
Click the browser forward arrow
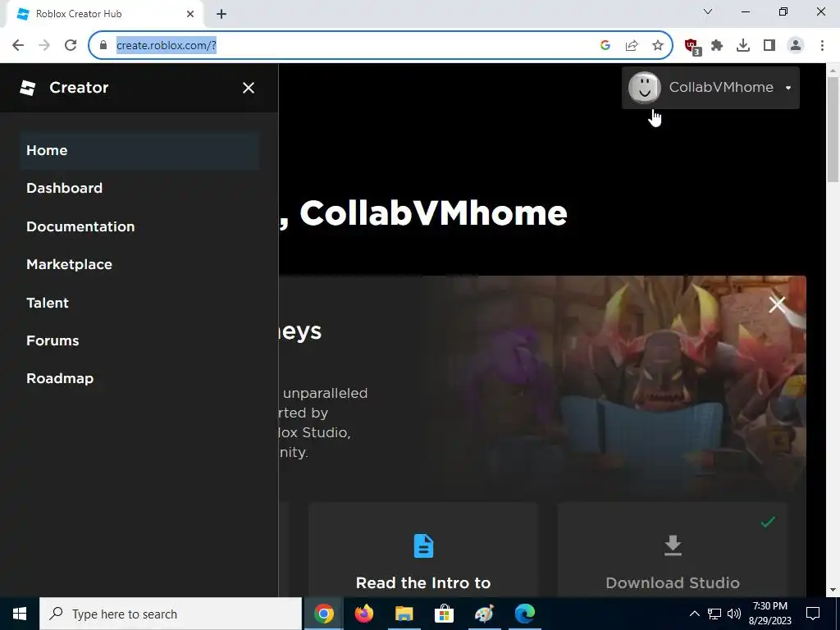[x=44, y=45]
